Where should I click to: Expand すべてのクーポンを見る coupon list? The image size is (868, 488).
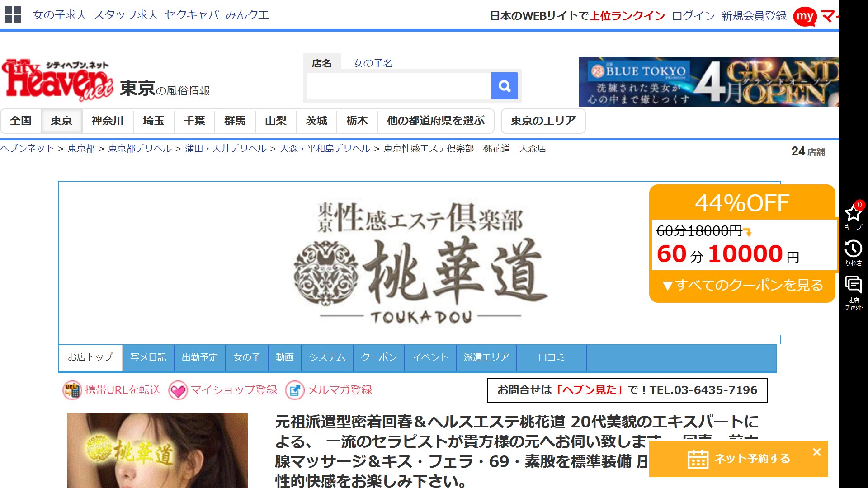742,285
